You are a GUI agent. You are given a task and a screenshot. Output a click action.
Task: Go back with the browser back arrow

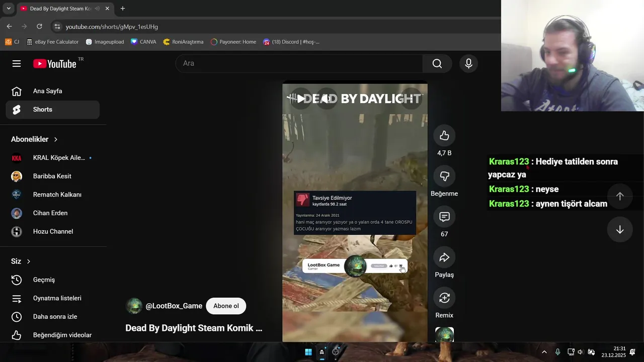pyautogui.click(x=9, y=26)
